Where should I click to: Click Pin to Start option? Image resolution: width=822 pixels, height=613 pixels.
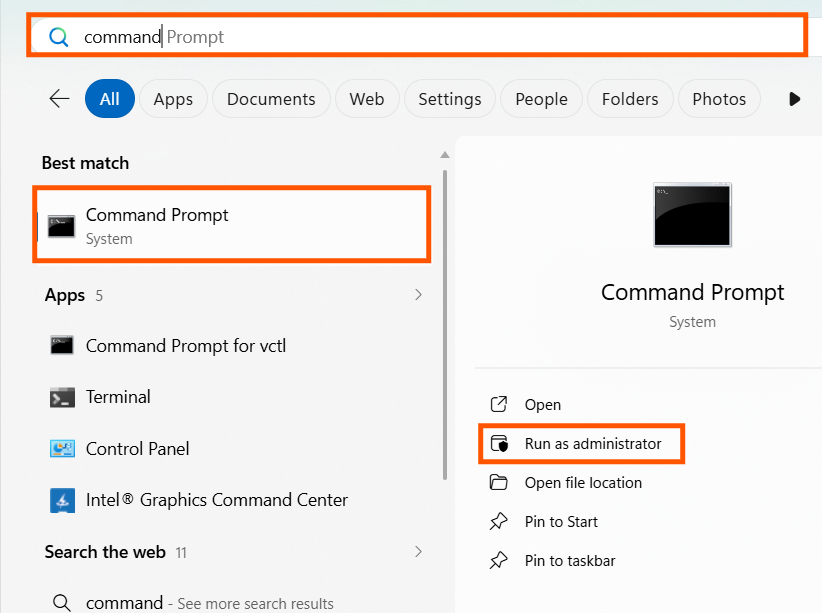coord(561,522)
